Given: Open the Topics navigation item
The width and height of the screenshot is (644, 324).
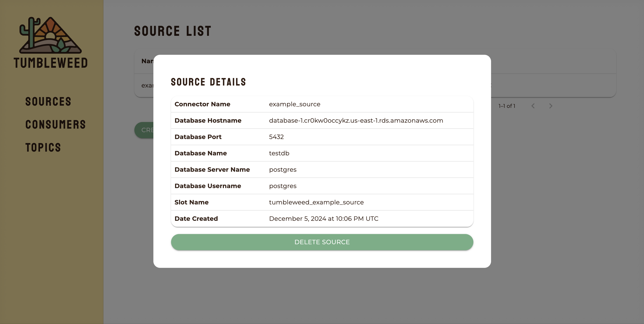Looking at the screenshot, I should tap(43, 147).
